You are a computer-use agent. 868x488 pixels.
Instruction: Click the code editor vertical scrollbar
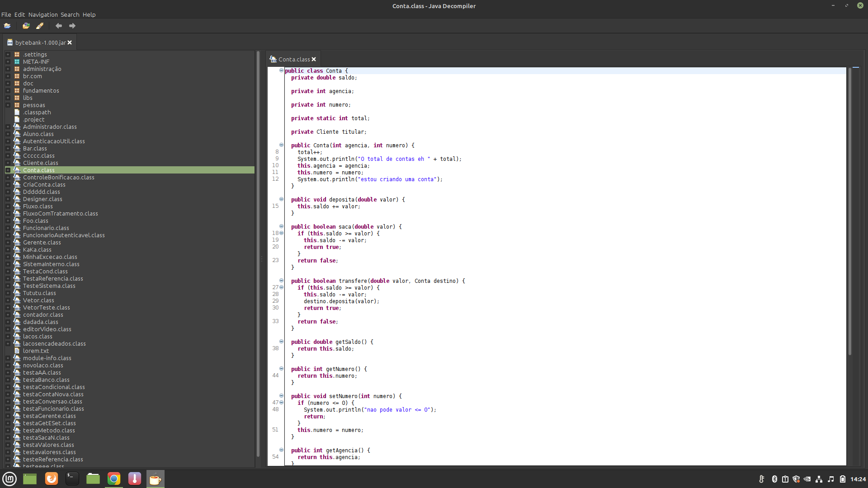coord(849,211)
